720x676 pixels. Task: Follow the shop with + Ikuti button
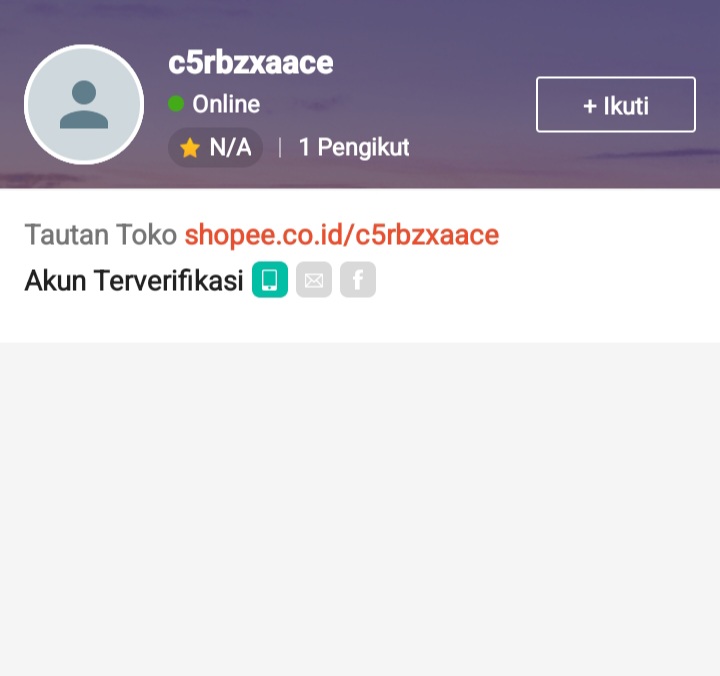tap(616, 105)
